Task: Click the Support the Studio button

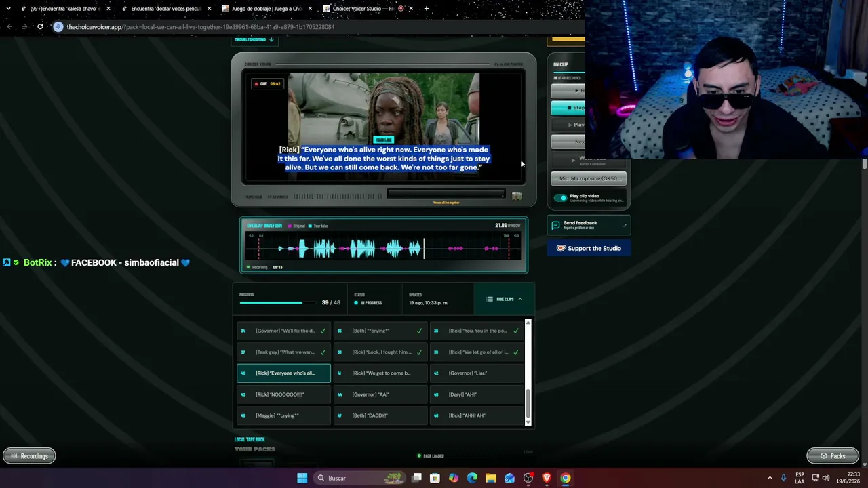Action: pos(589,248)
